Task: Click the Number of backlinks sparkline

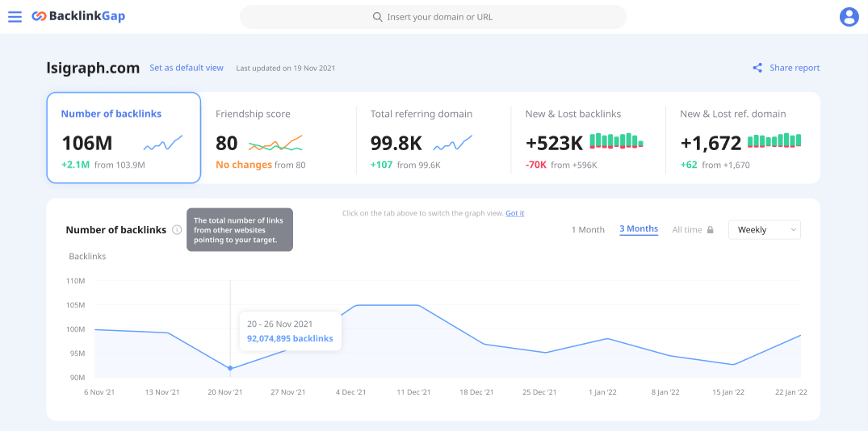Action: point(163,144)
